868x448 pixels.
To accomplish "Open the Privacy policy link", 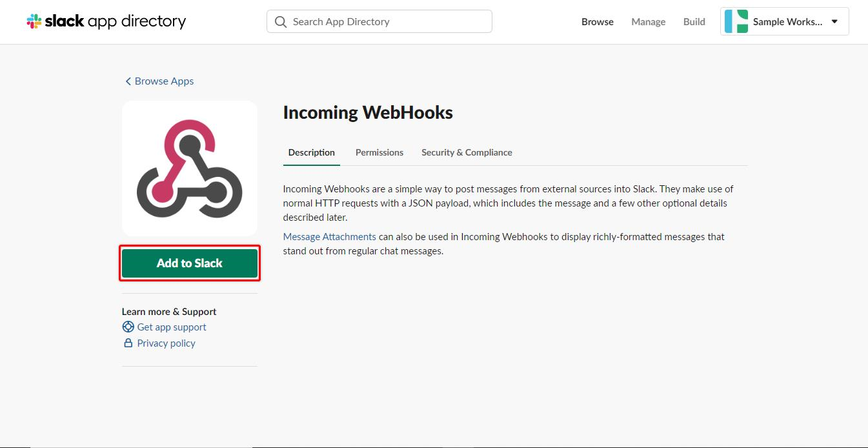I will (x=166, y=343).
